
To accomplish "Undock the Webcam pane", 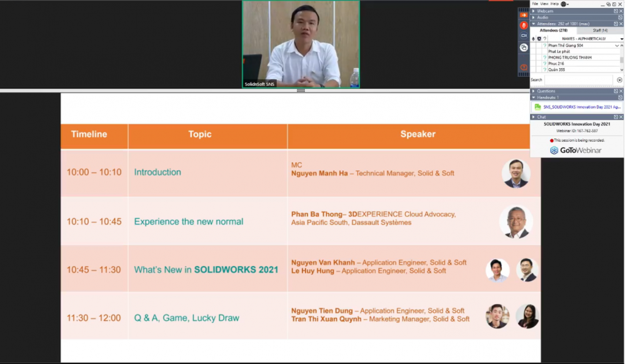I will tap(616, 11).
